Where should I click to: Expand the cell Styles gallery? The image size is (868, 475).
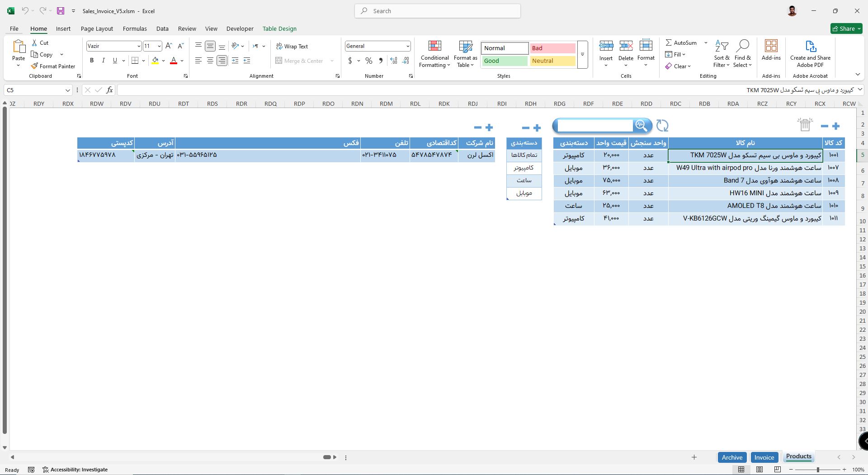pos(582,54)
